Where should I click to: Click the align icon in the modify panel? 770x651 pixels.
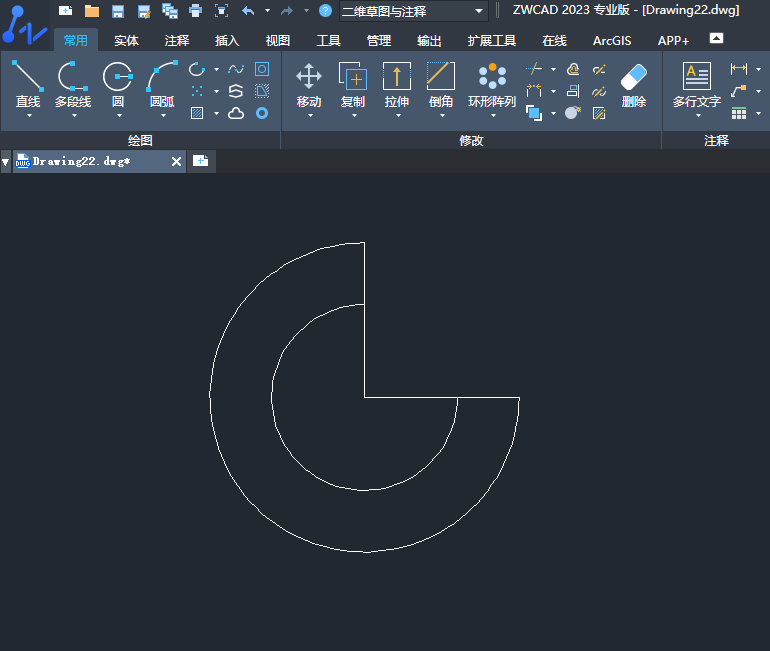pos(573,91)
